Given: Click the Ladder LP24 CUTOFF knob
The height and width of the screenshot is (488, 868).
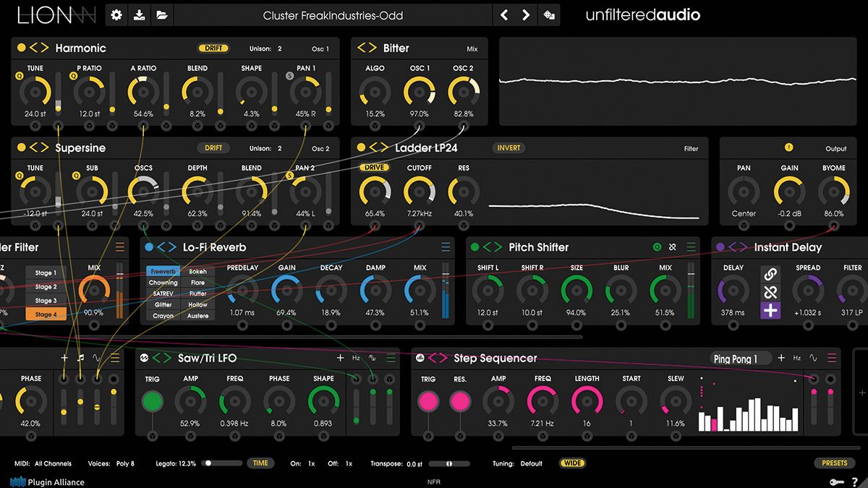Looking at the screenshot, I should pyautogui.click(x=418, y=192).
